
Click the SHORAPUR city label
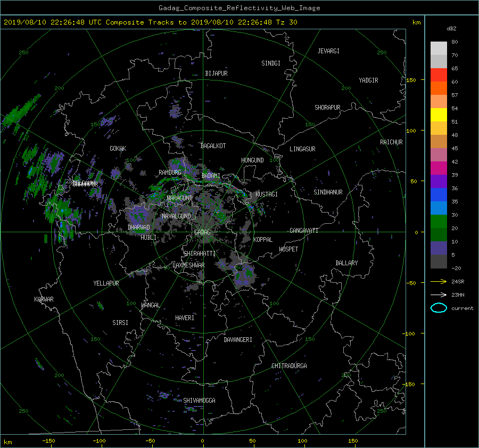pos(327,108)
